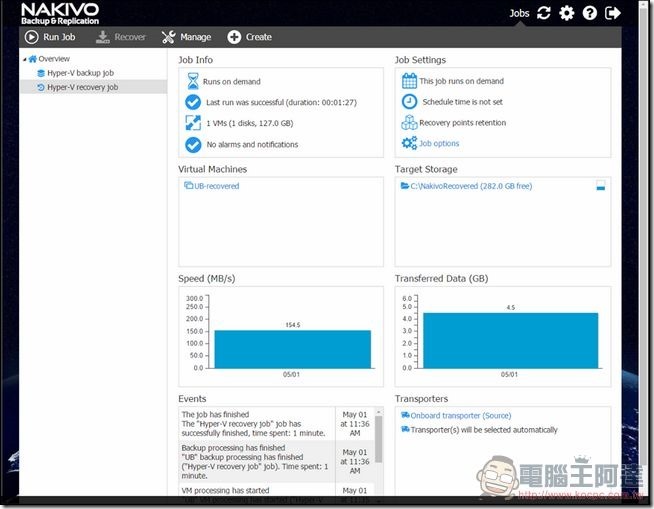This screenshot has width=654, height=509.
Task: Click "This job runs on demand" text
Action: point(462,81)
